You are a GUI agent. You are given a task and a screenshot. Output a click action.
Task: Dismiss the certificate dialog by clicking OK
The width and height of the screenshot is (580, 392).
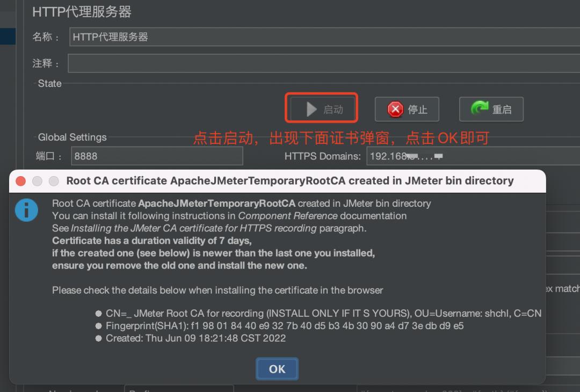coord(277,369)
